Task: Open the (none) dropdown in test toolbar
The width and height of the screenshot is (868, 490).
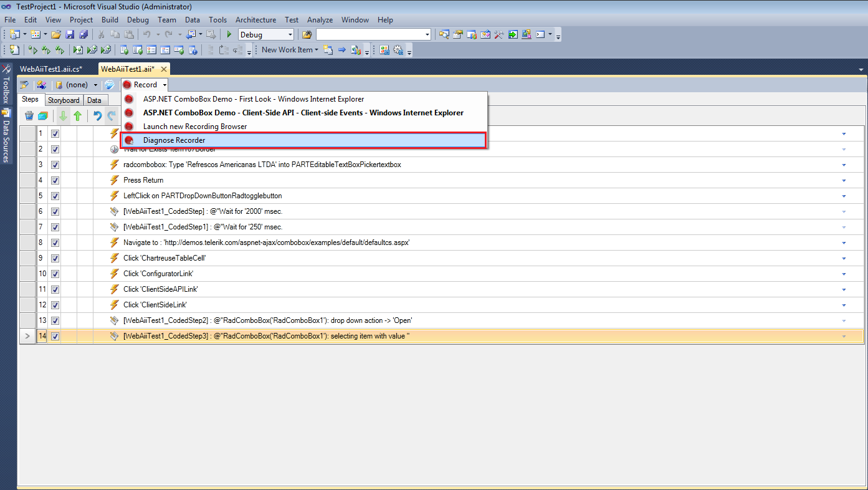Action: [95, 85]
